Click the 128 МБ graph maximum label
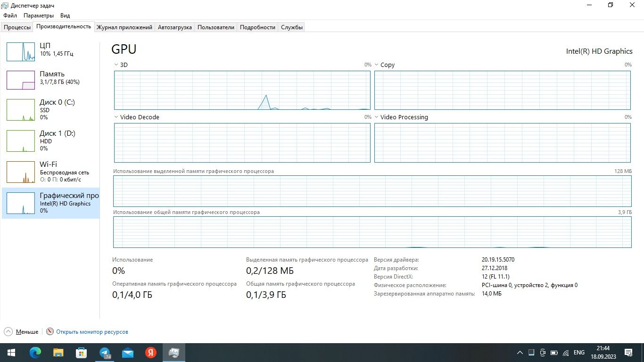The height and width of the screenshot is (362, 644). (x=623, y=172)
